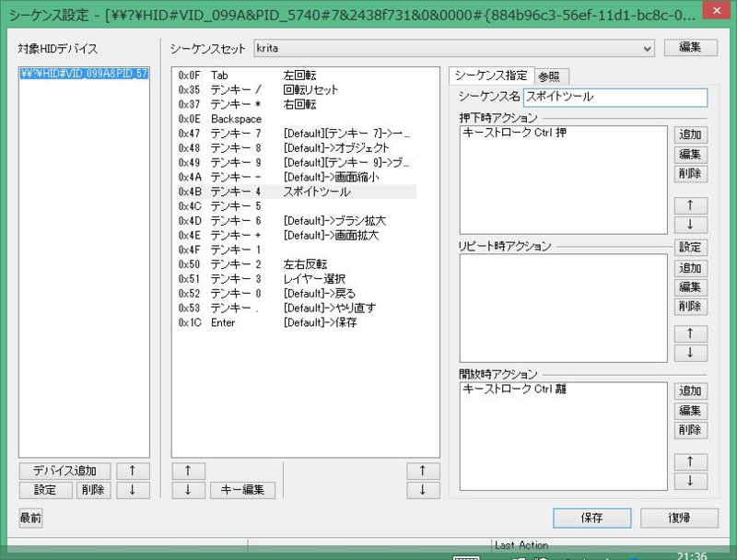Add an action in リピート時アクション section
This screenshot has width=737, height=560.
coord(690,268)
